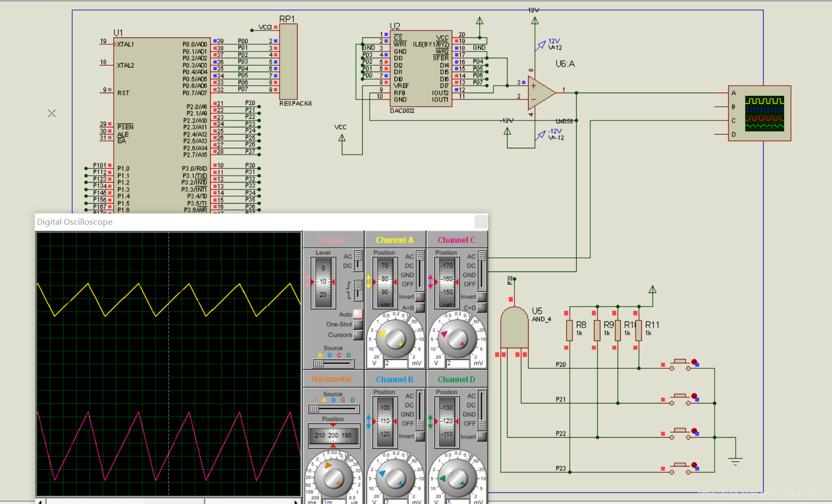This screenshot has width=832, height=504.
Task: Click Channel B volts-per-division knob
Action: point(395,478)
